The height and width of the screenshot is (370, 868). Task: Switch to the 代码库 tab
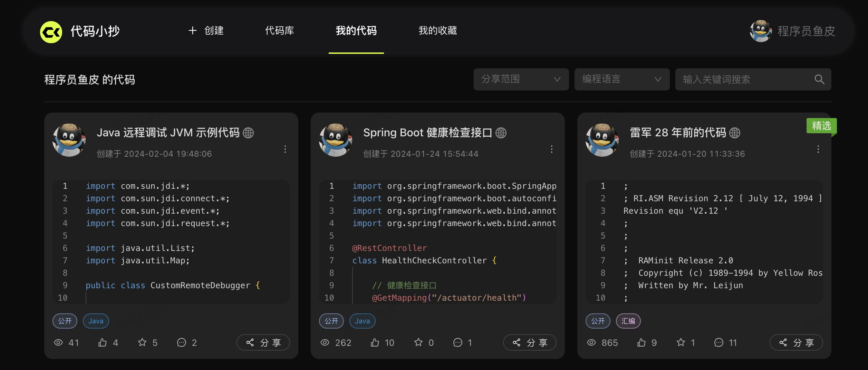[279, 31]
